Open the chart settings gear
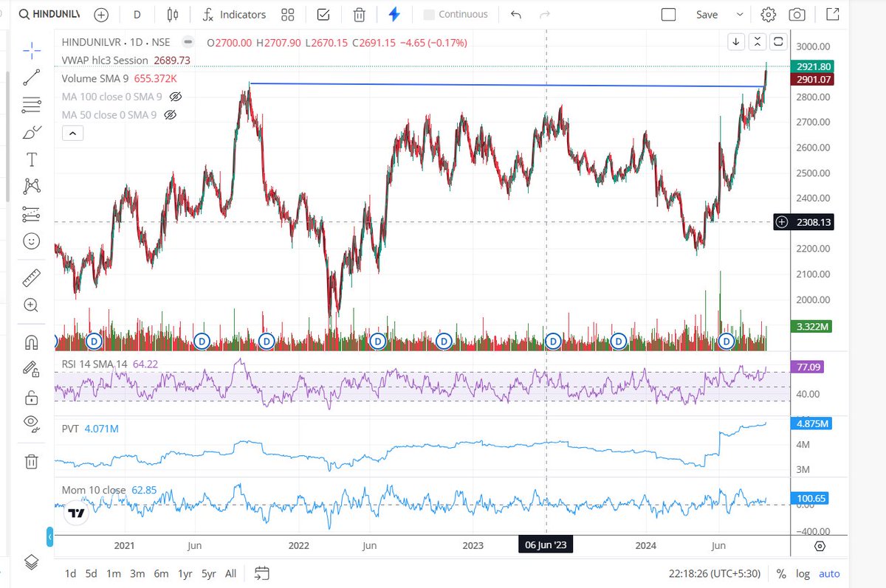 [x=769, y=15]
